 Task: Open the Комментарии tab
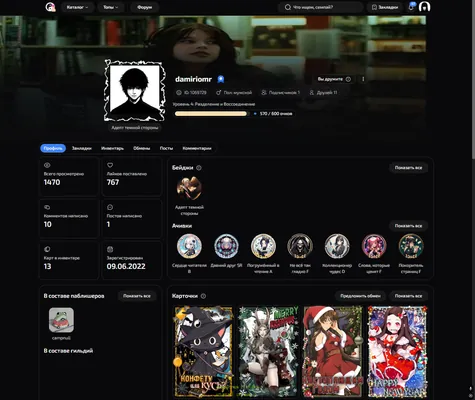click(x=197, y=148)
